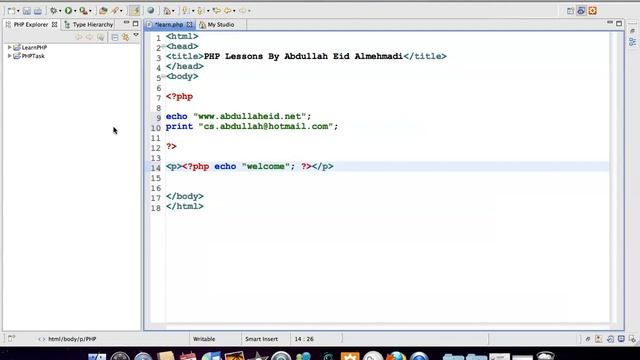This screenshot has width=640, height=360.
Task: Click the Forward navigation arrow icon
Action: pos(242,11)
